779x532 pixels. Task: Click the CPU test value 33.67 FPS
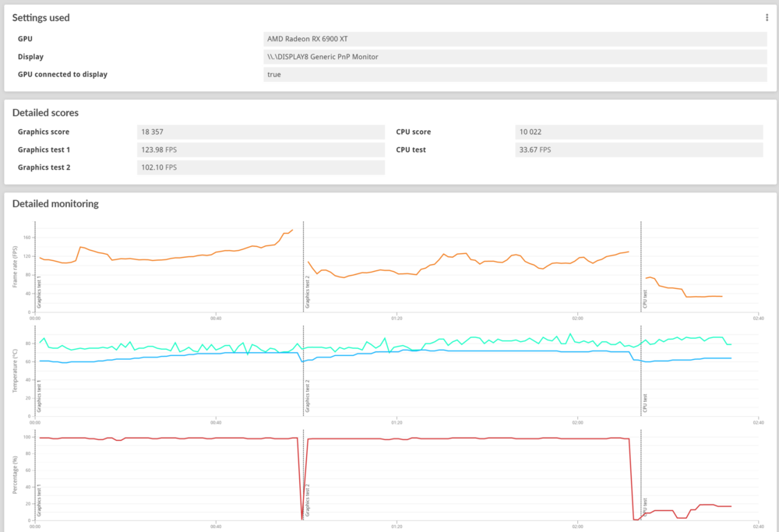(639, 150)
